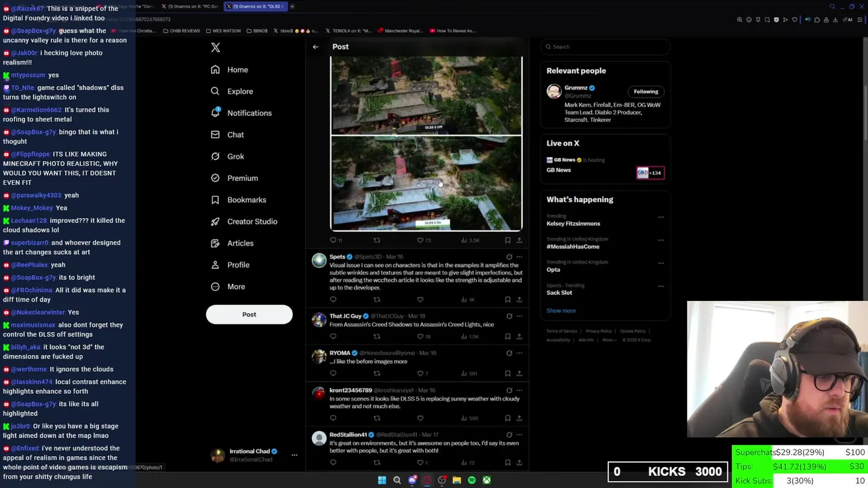Click the Articles sidebar icon

(215, 243)
